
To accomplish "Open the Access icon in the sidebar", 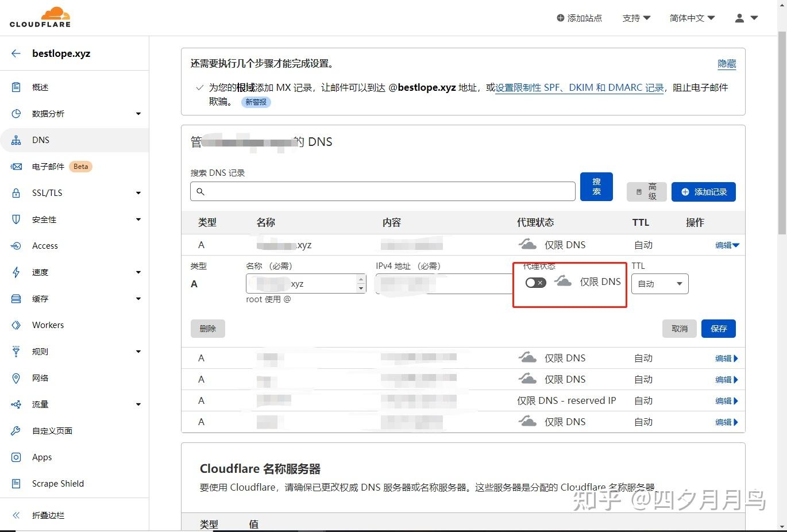I will [x=16, y=246].
